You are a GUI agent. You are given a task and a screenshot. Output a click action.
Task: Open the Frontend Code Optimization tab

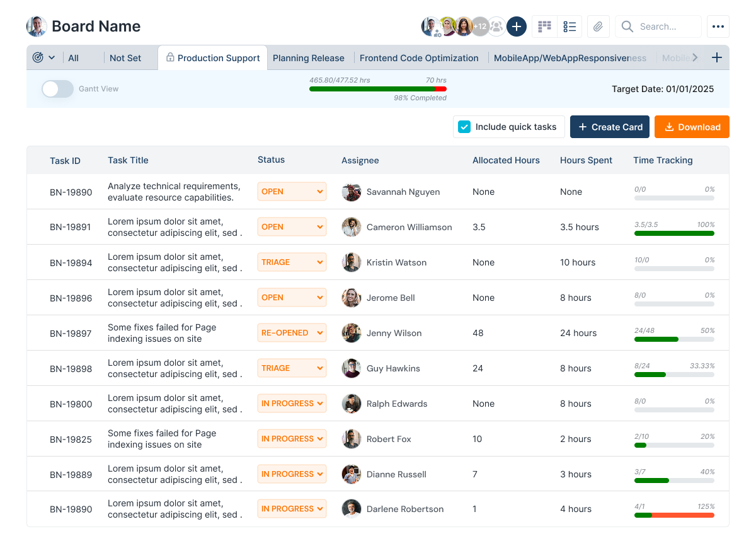point(418,57)
